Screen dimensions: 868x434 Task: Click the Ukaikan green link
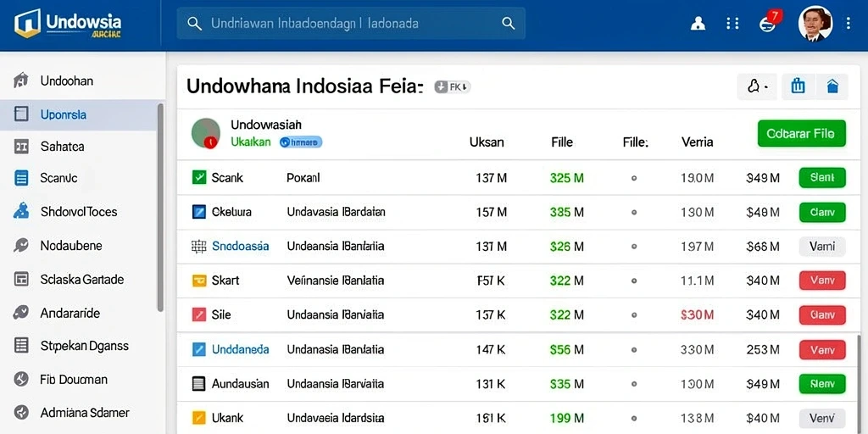pos(251,142)
